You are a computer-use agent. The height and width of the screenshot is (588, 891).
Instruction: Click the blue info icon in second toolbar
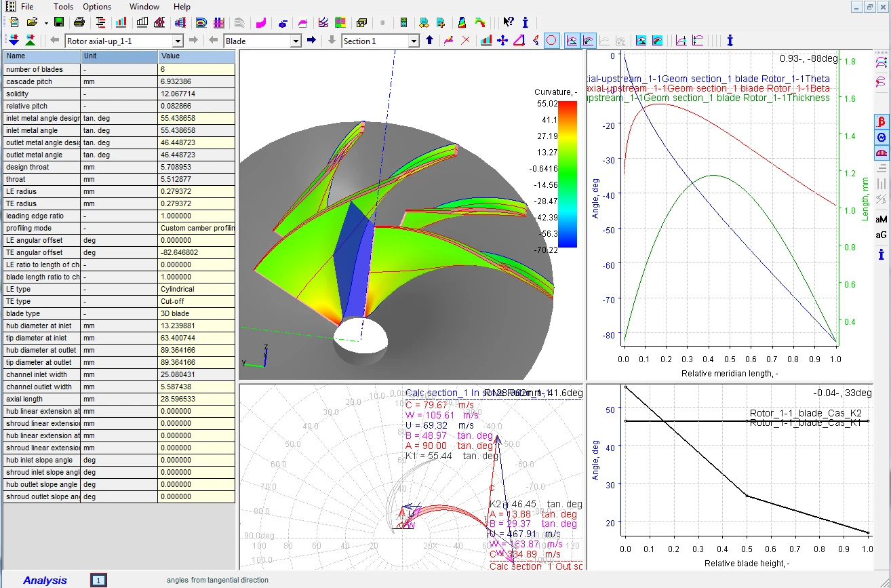click(730, 41)
